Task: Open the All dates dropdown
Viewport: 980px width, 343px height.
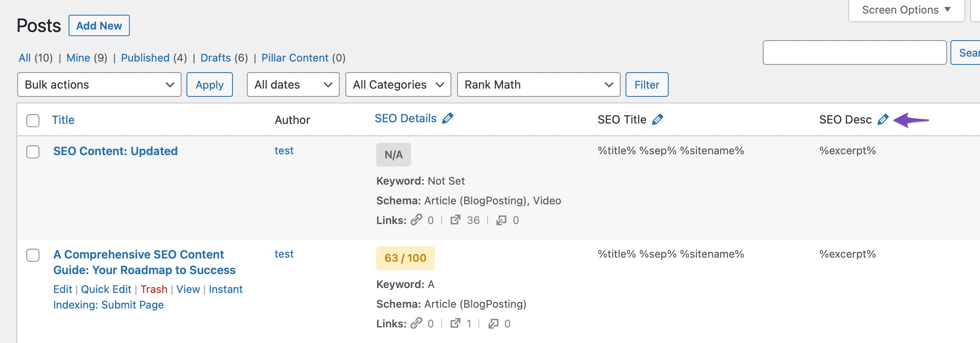Action: click(x=293, y=85)
